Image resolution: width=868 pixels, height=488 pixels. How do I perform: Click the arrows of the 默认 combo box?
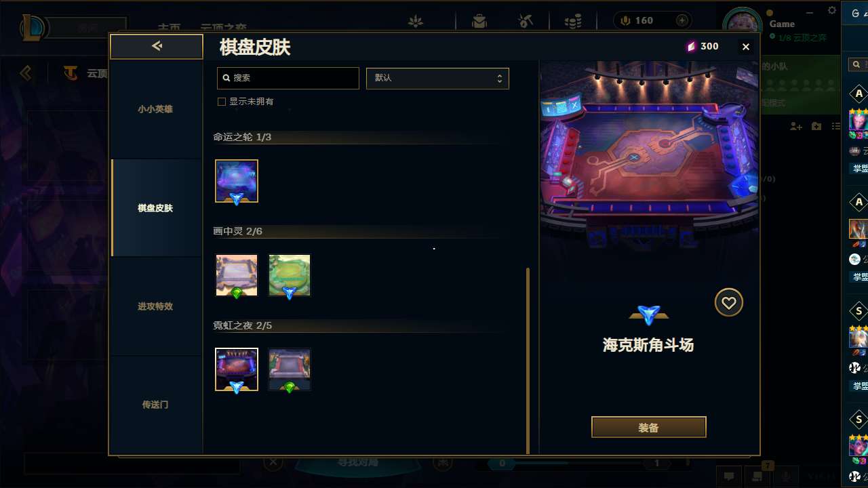click(x=499, y=78)
